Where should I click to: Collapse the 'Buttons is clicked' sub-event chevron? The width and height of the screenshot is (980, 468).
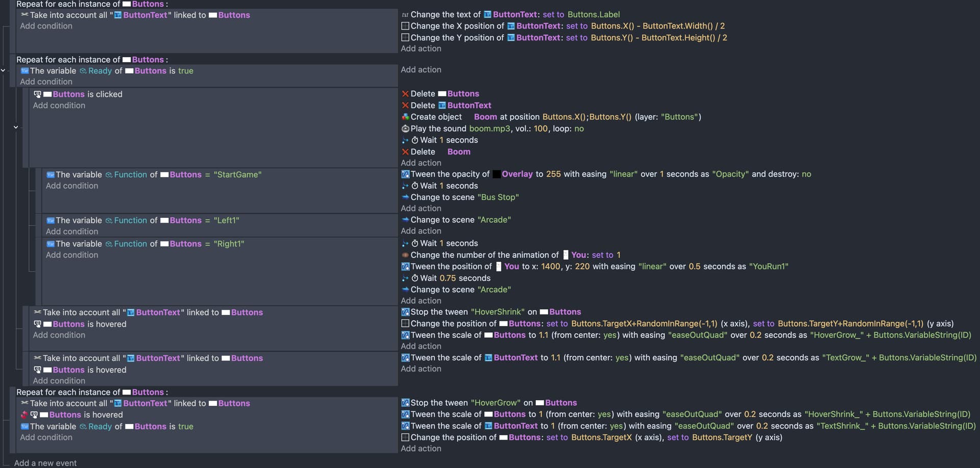point(16,127)
